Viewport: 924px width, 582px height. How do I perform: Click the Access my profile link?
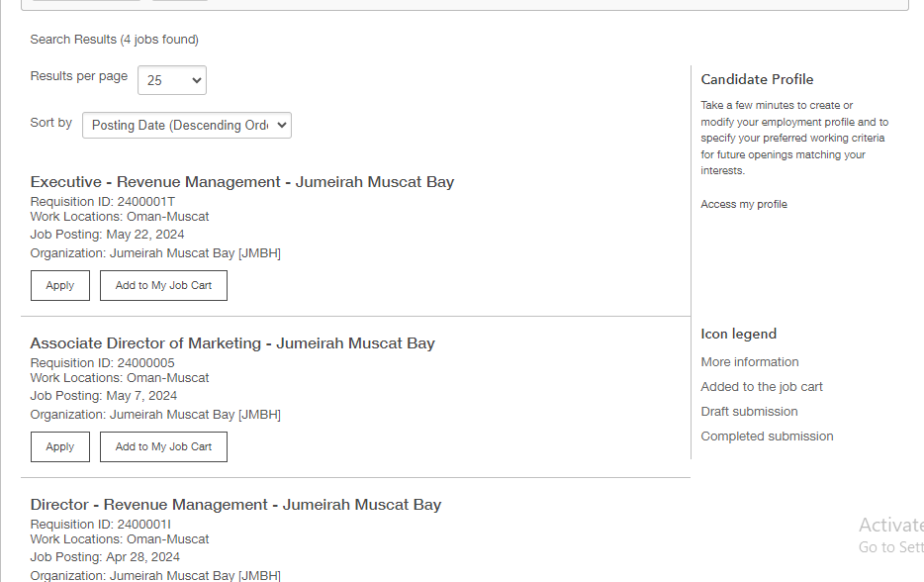[x=744, y=204]
